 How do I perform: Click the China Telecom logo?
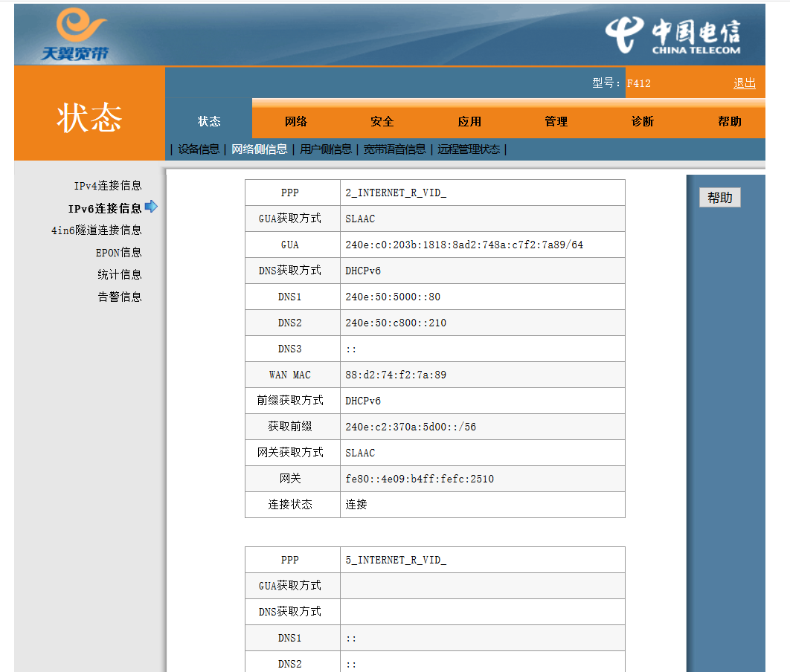coord(673,36)
